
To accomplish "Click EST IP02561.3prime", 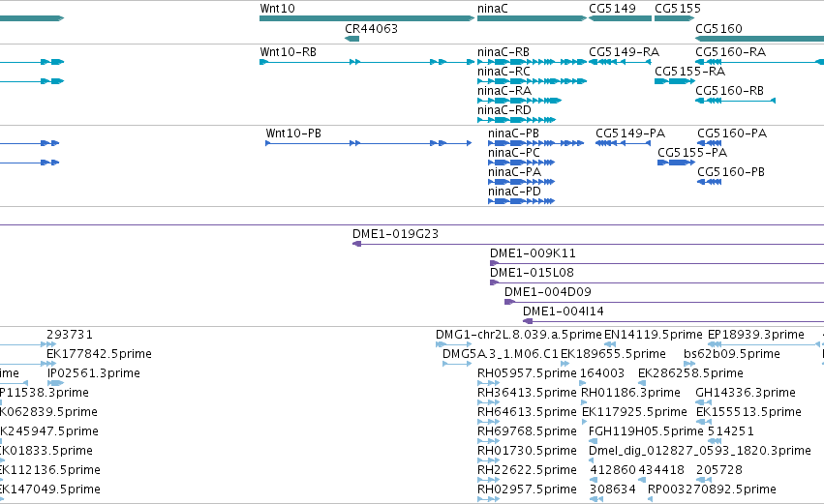I will coord(55,383).
